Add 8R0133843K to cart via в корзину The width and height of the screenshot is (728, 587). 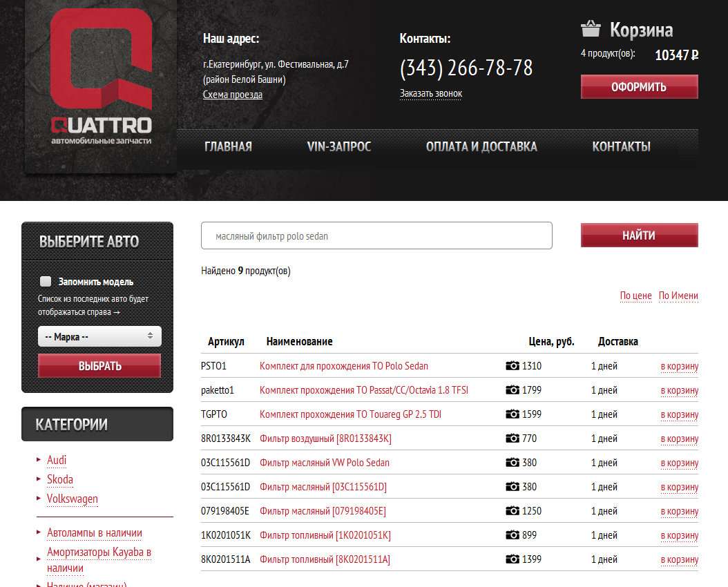pyautogui.click(x=679, y=439)
